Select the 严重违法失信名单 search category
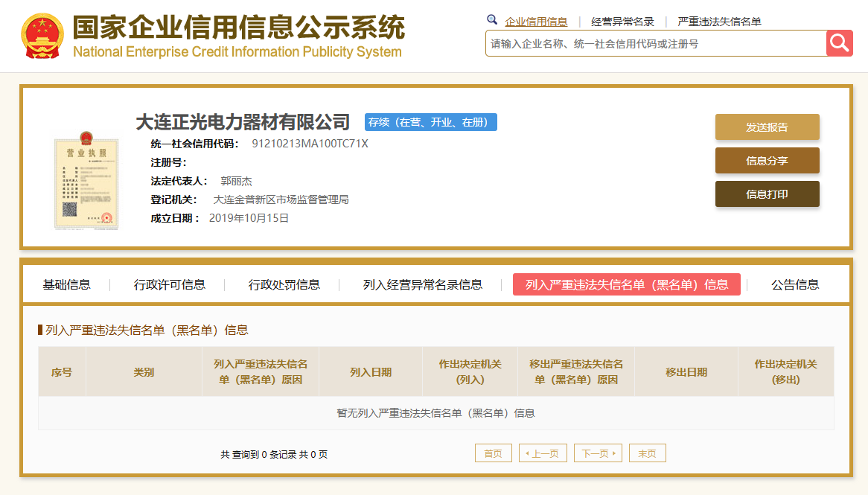The image size is (868, 495). (719, 22)
